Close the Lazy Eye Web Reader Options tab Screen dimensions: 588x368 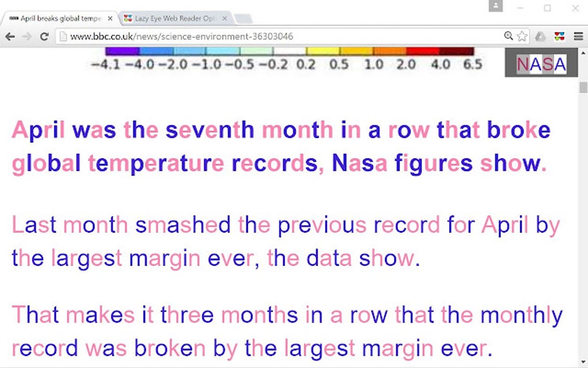(x=224, y=18)
